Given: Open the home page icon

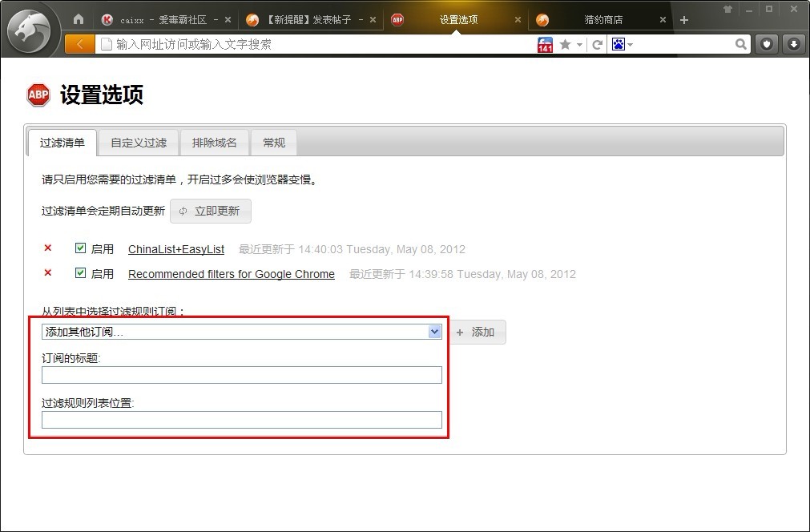Looking at the screenshot, I should coord(79,19).
